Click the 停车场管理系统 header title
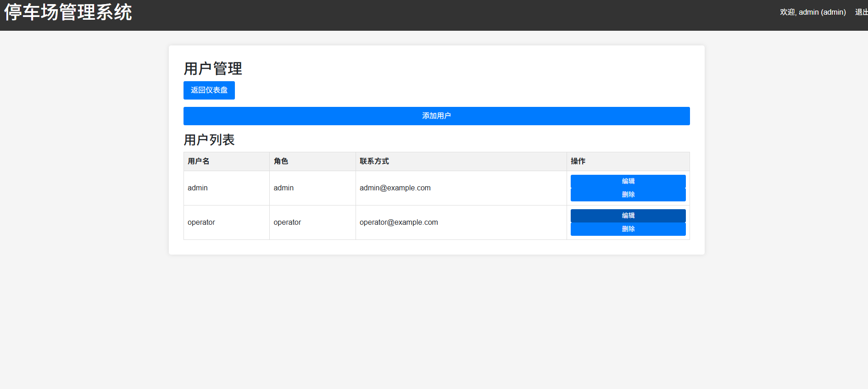This screenshot has height=389, width=868. [68, 12]
